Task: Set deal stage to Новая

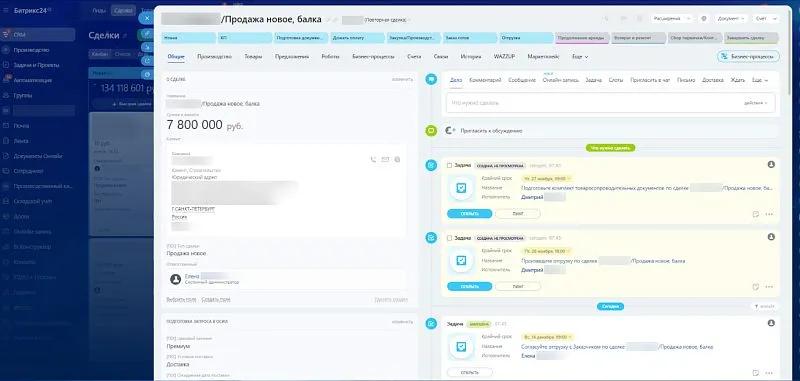Action: coord(189,38)
